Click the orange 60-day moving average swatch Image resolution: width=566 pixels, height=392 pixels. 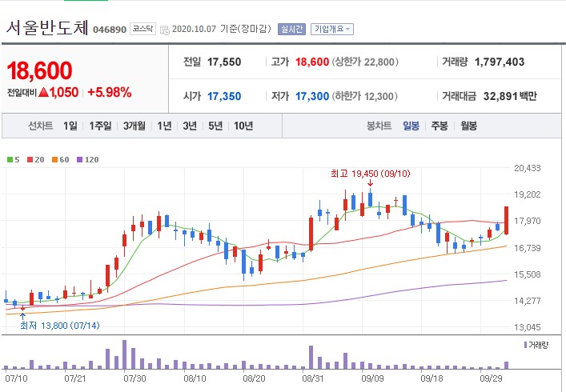tap(55, 160)
